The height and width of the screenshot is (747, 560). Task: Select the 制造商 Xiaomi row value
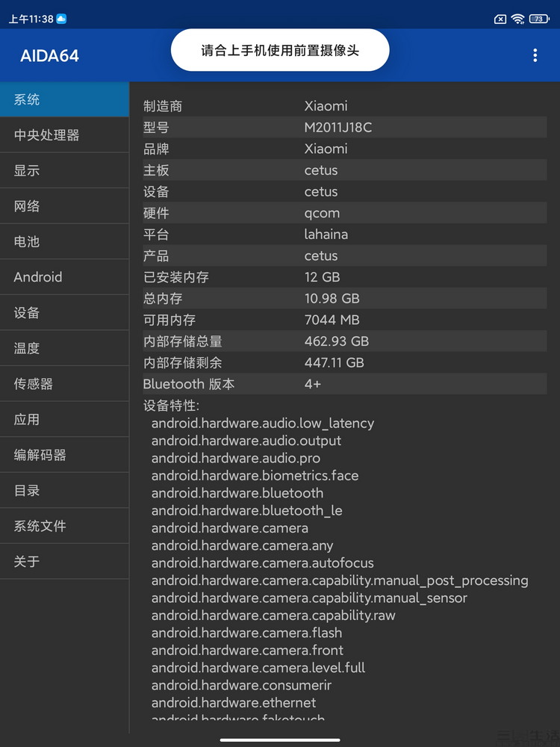[x=326, y=106]
